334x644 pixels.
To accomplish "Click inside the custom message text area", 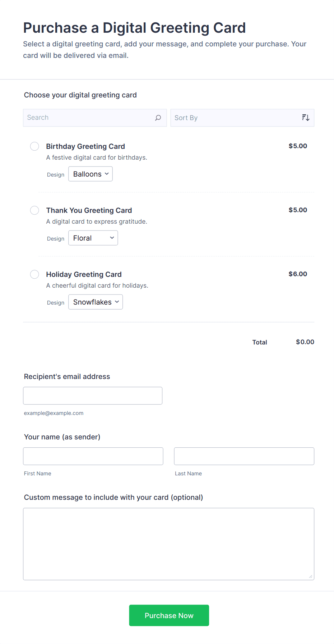I will click(168, 544).
